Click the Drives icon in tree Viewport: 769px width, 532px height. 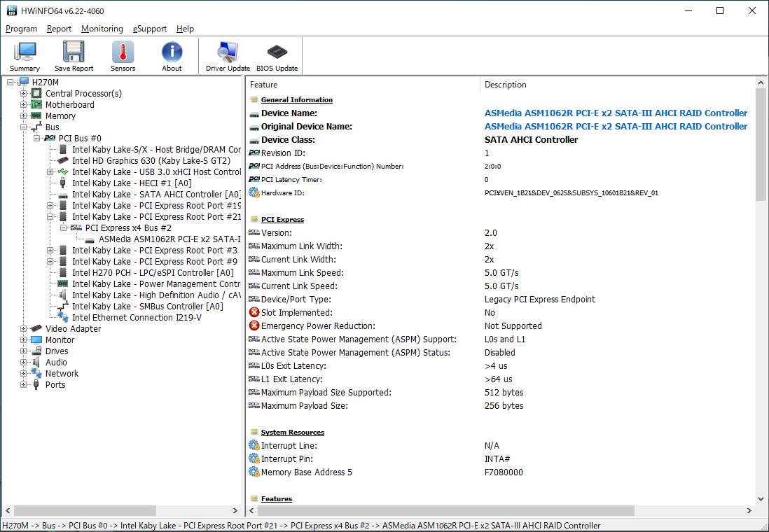[x=36, y=351]
